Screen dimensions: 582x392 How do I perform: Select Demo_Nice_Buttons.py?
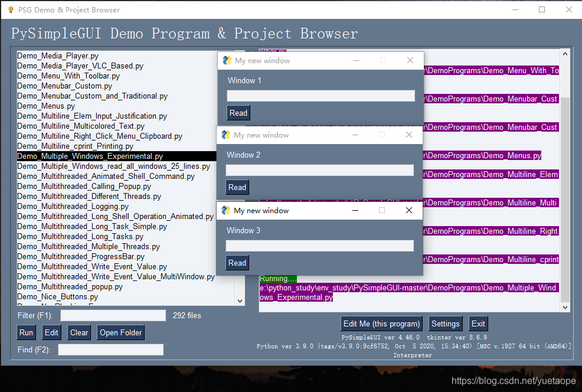[x=57, y=296]
